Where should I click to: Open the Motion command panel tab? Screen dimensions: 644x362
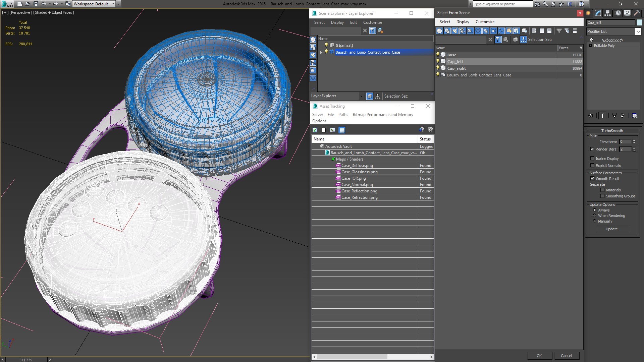pyautogui.click(x=618, y=13)
